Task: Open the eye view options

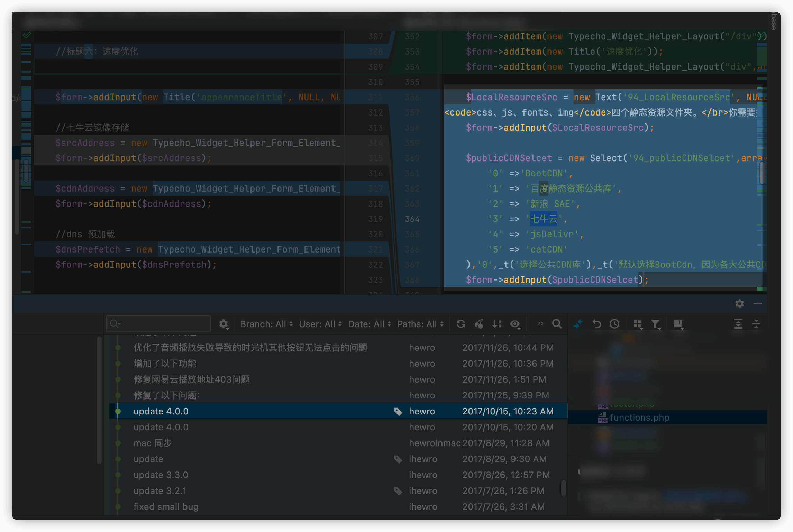Action: [515, 324]
